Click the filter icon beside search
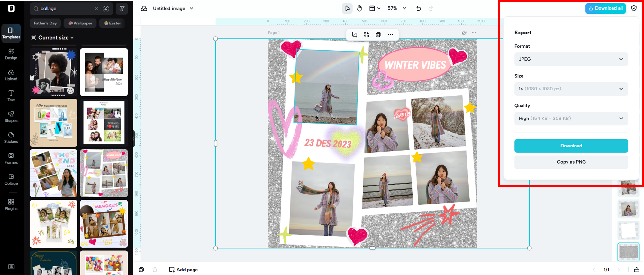 click(x=122, y=9)
